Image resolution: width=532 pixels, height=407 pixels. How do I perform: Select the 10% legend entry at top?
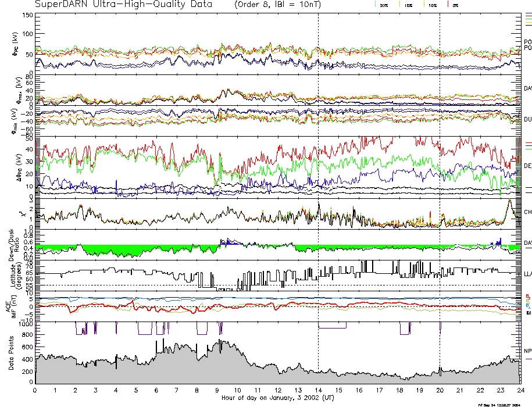click(432, 5)
